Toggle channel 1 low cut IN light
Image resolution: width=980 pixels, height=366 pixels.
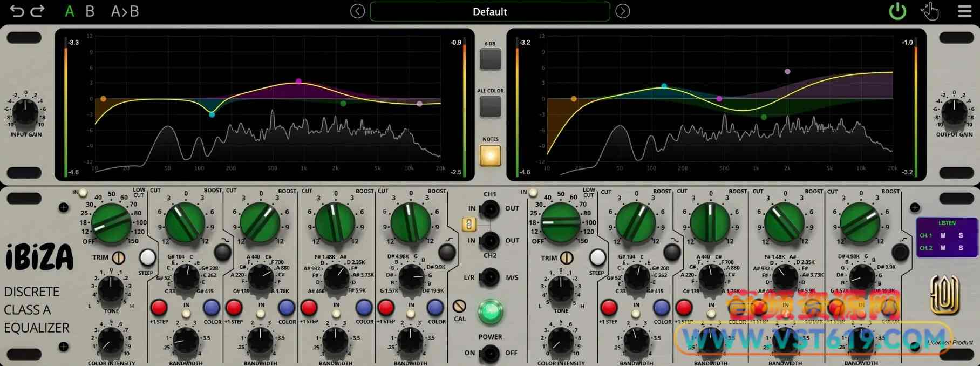pyautogui.click(x=83, y=193)
